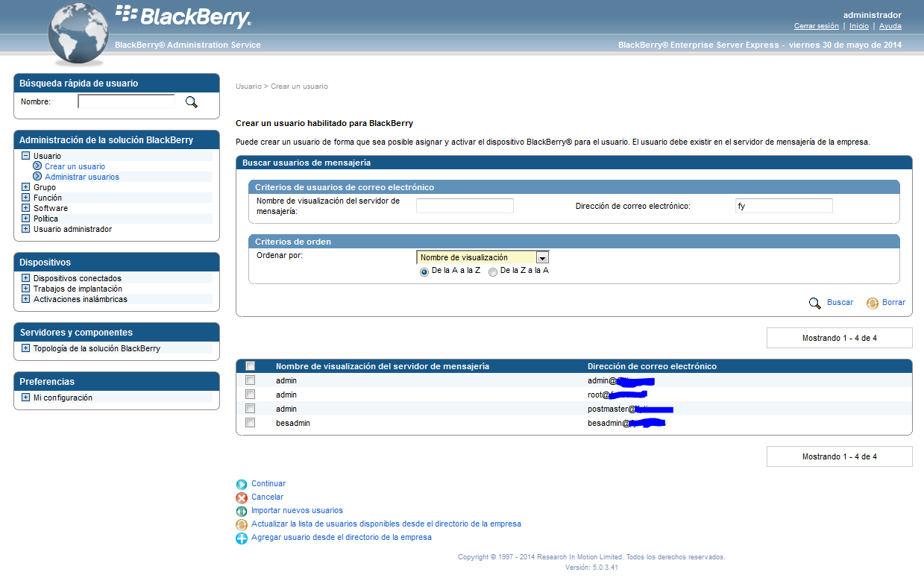The image size is (924, 578).
Task: Click Agregar usuario desde el directorio link
Action: pyautogui.click(x=342, y=538)
